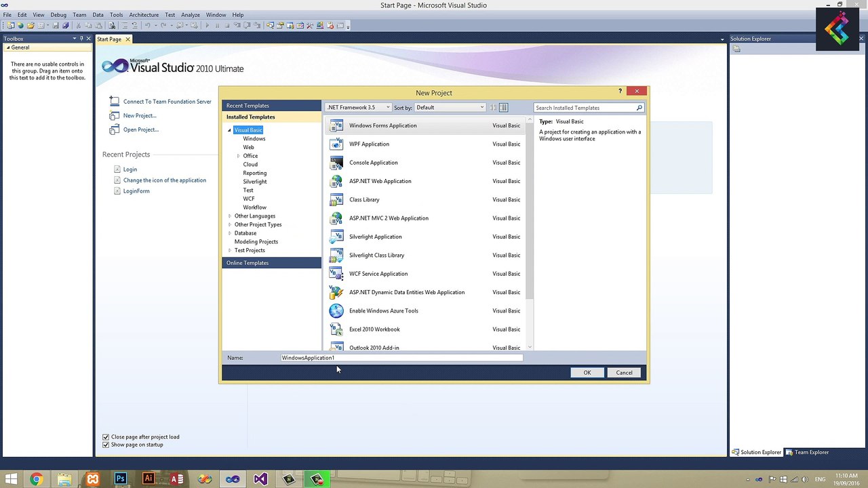This screenshot has height=488, width=868.
Task: Select the Silverlight Application template icon
Action: click(x=336, y=237)
